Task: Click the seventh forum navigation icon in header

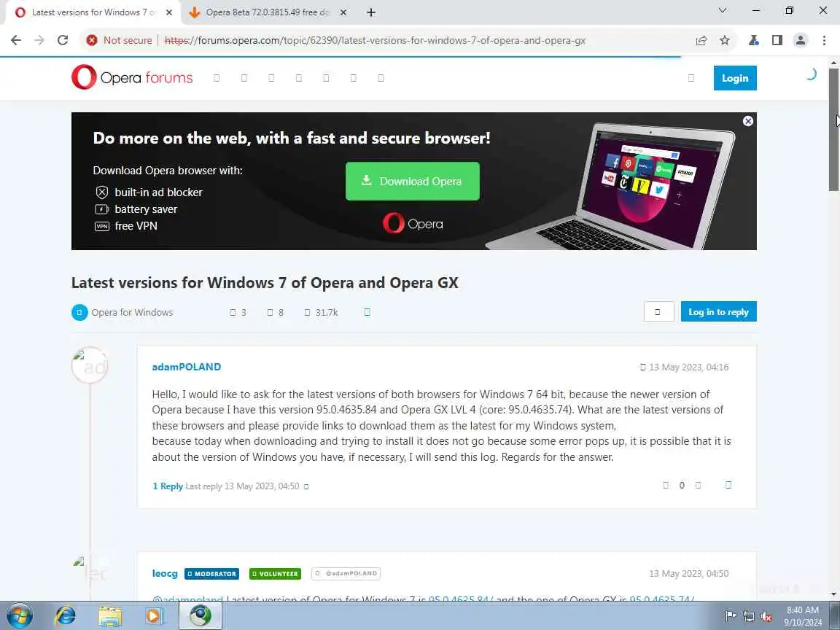Action: point(381,78)
